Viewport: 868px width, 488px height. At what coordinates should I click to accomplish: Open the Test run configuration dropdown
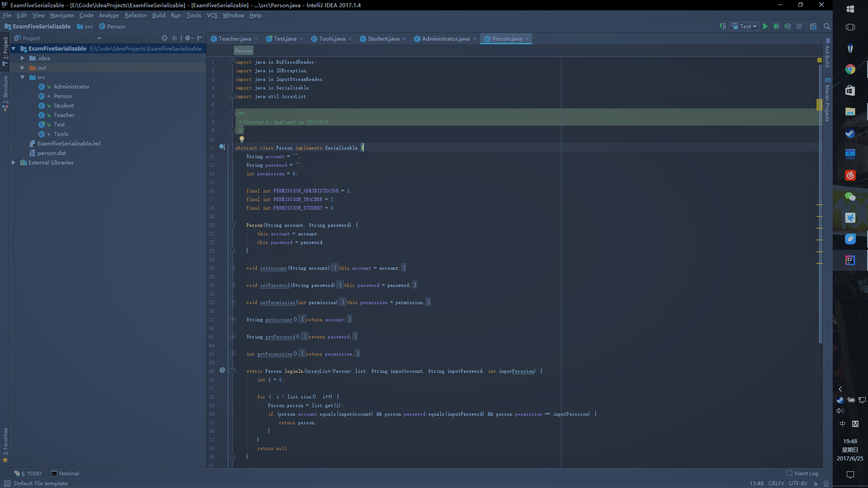(x=744, y=27)
